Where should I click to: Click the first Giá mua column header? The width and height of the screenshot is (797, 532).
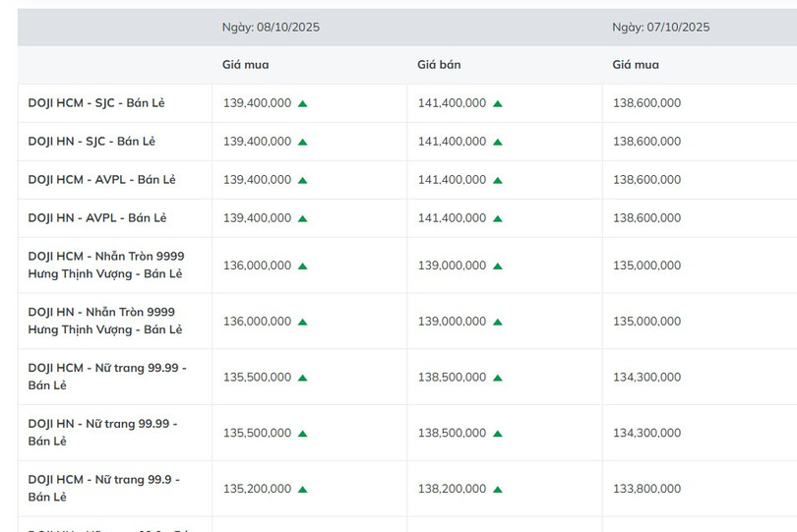(x=245, y=65)
